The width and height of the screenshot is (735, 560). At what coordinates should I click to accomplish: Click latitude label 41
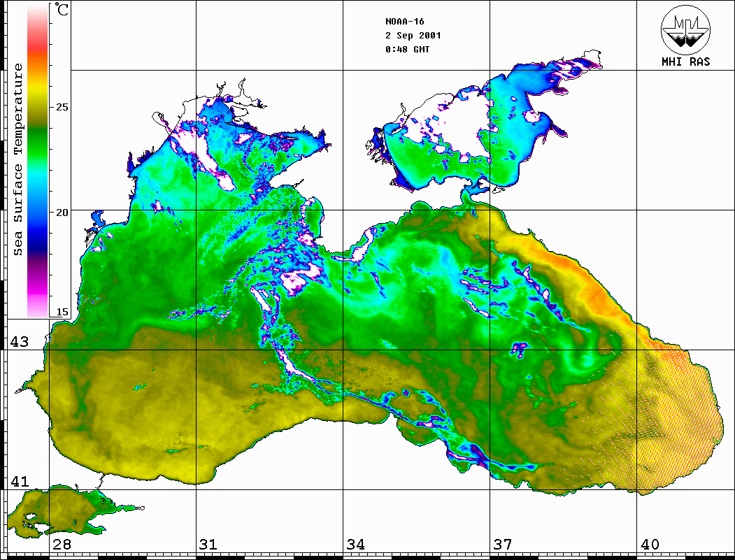19,482
